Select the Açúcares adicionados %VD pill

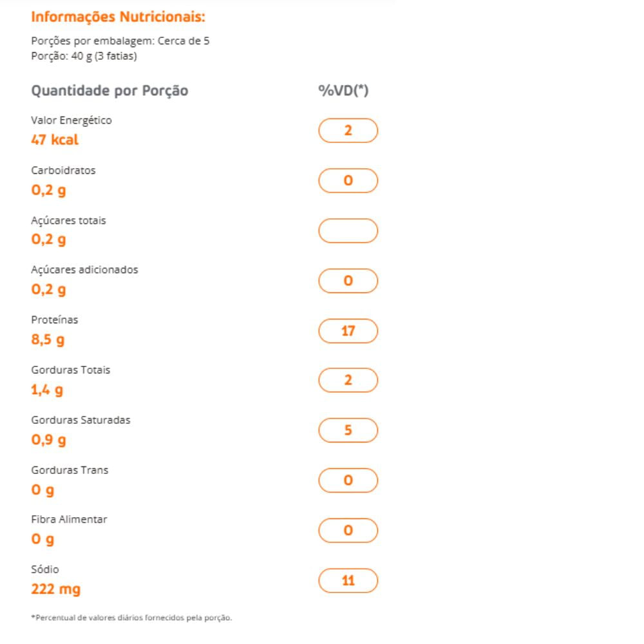point(348,281)
